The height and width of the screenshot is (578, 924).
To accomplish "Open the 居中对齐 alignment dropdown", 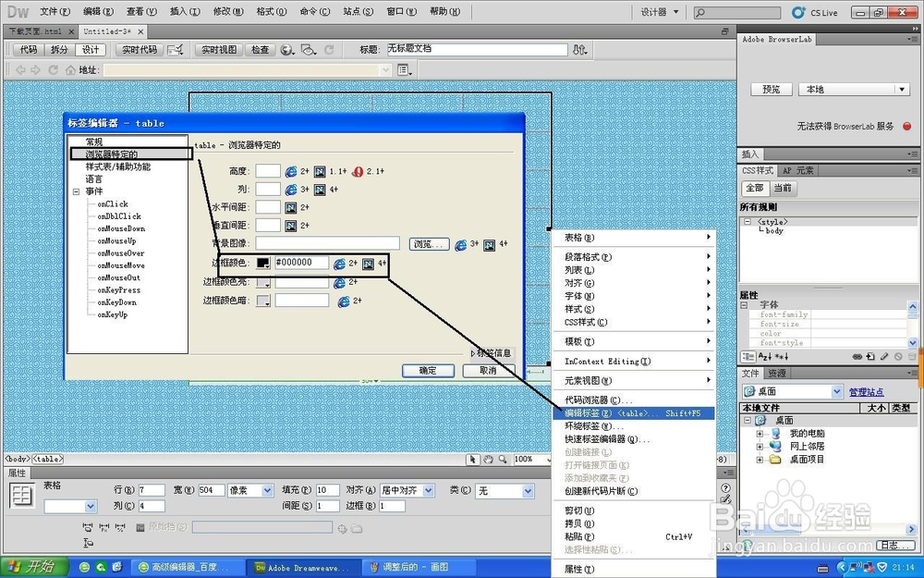I will coord(407,490).
